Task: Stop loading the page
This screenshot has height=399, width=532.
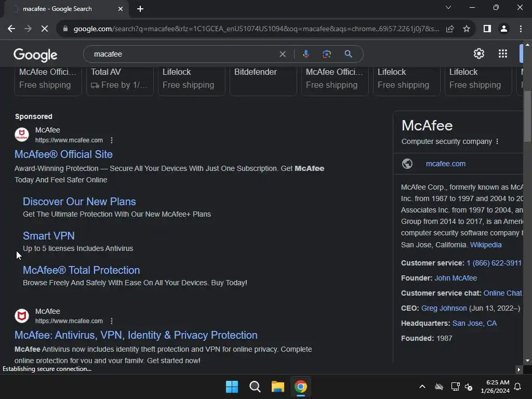Action: coord(45,29)
